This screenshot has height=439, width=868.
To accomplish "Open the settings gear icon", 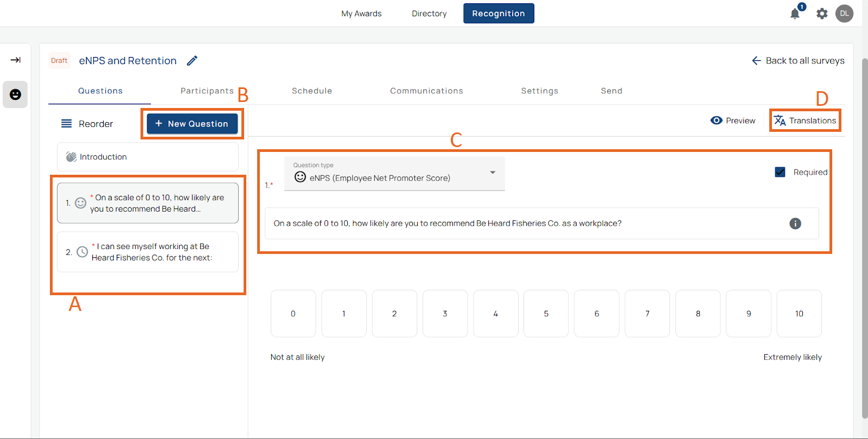I will pos(822,14).
